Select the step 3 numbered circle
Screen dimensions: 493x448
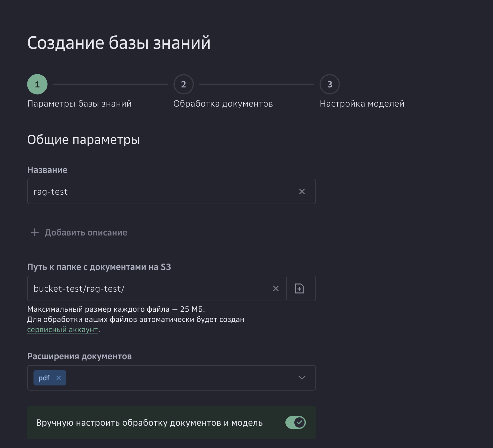click(329, 84)
